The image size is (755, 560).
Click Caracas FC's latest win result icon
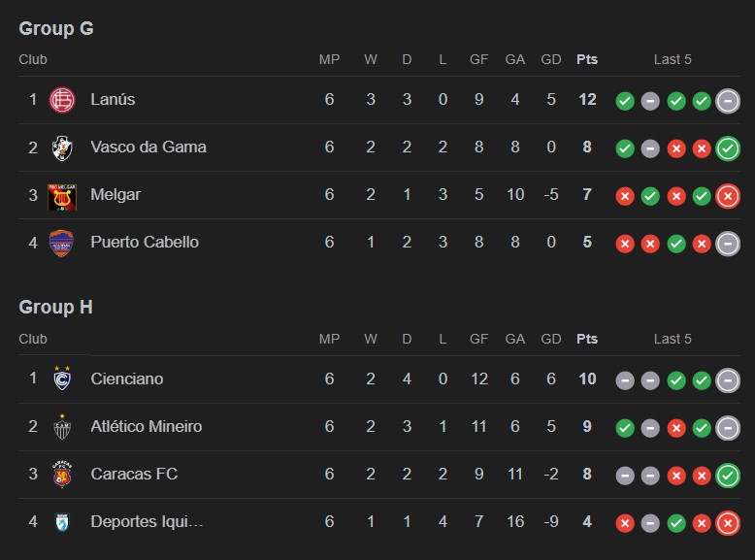(728, 476)
